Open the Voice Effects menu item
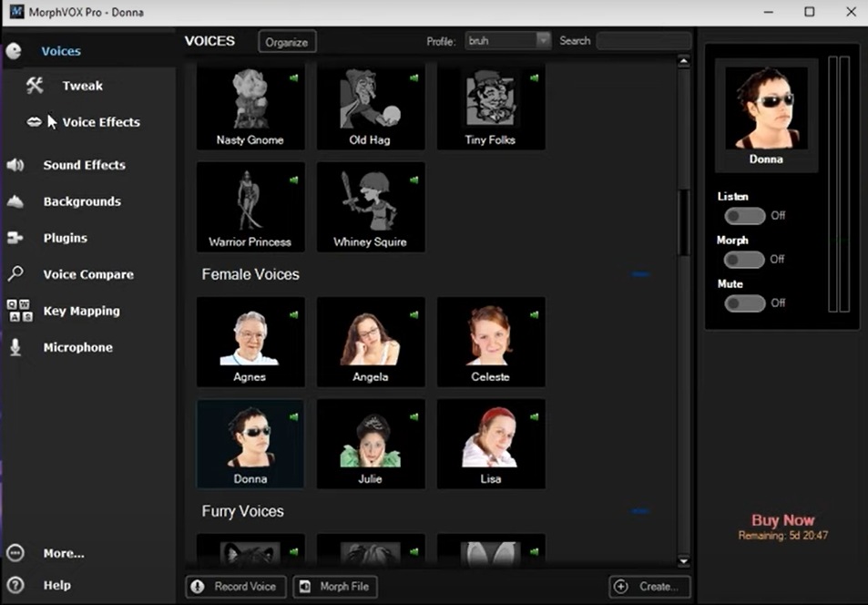 (x=100, y=122)
